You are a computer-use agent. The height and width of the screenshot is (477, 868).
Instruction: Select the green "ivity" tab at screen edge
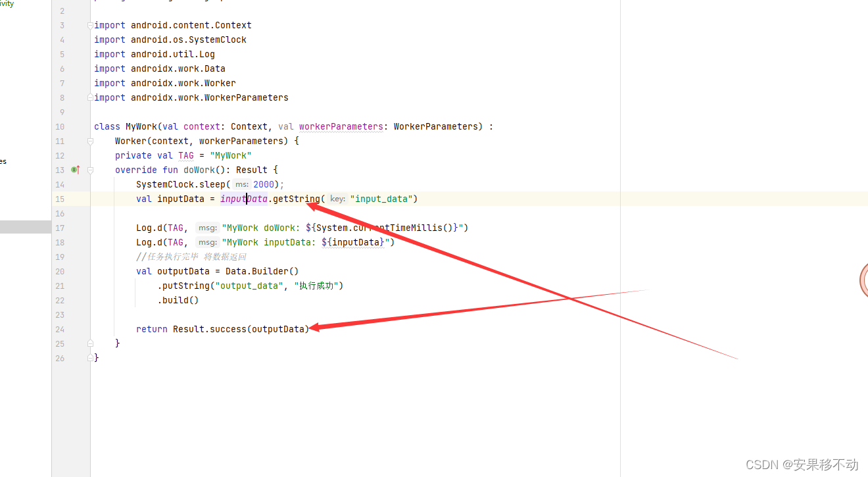5,4
